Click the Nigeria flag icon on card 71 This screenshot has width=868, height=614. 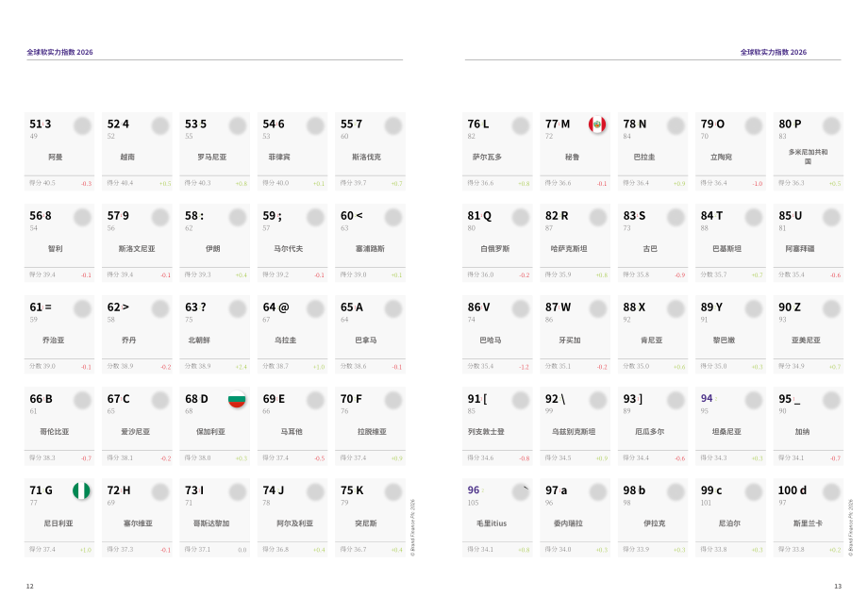(x=81, y=490)
